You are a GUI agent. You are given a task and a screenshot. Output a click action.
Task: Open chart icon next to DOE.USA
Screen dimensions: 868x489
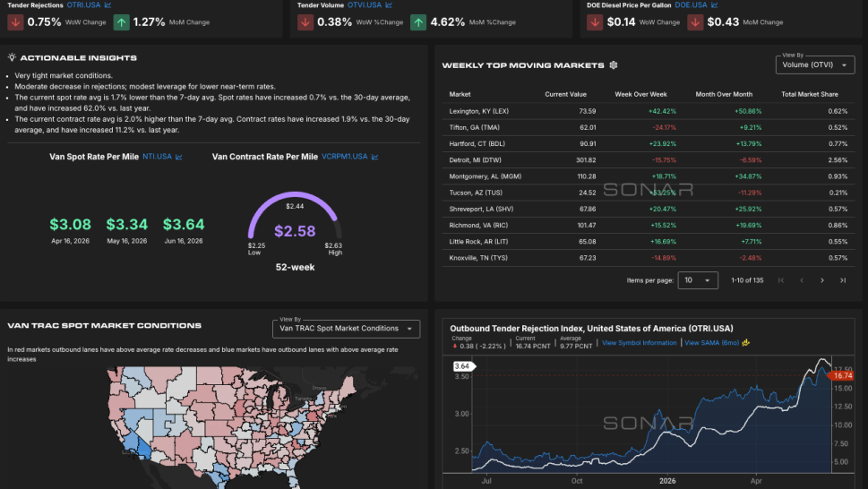click(714, 5)
